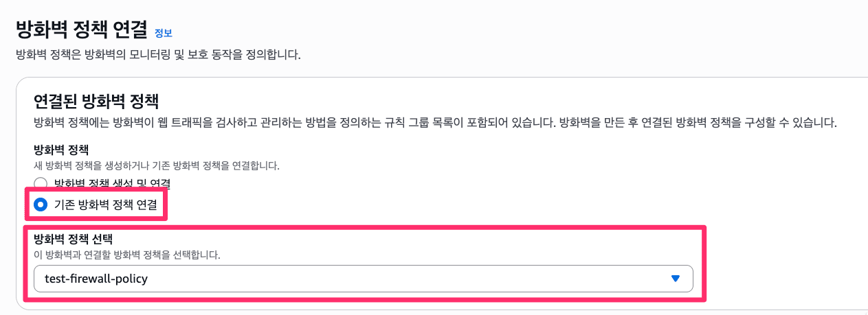868x315 pixels.
Task: Click the test-firewall-policy selected value text
Action: click(x=96, y=279)
